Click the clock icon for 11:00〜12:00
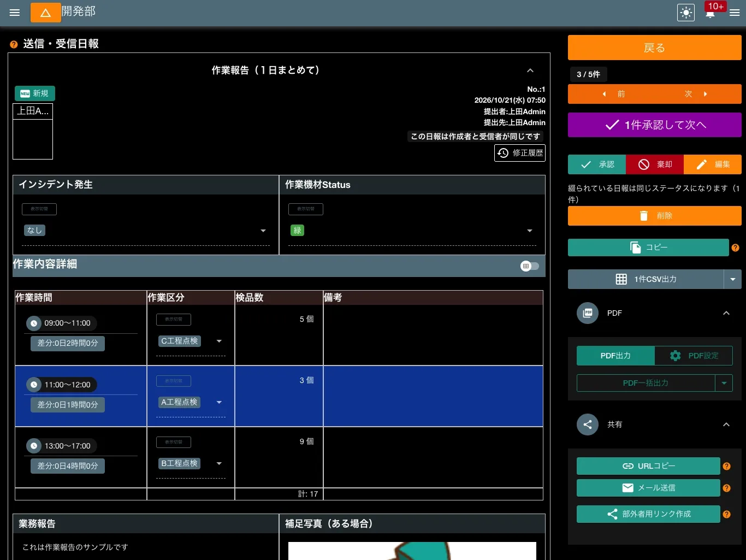 click(34, 385)
